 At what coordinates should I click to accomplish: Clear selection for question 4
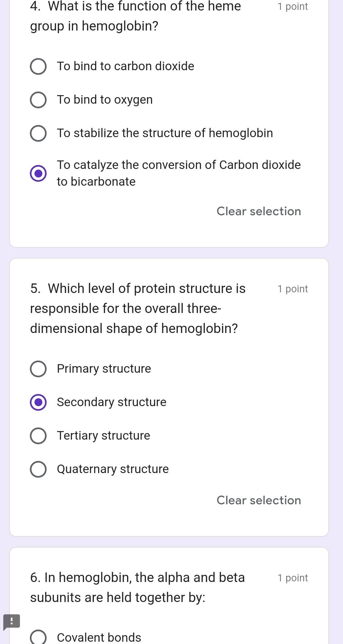pos(259,211)
